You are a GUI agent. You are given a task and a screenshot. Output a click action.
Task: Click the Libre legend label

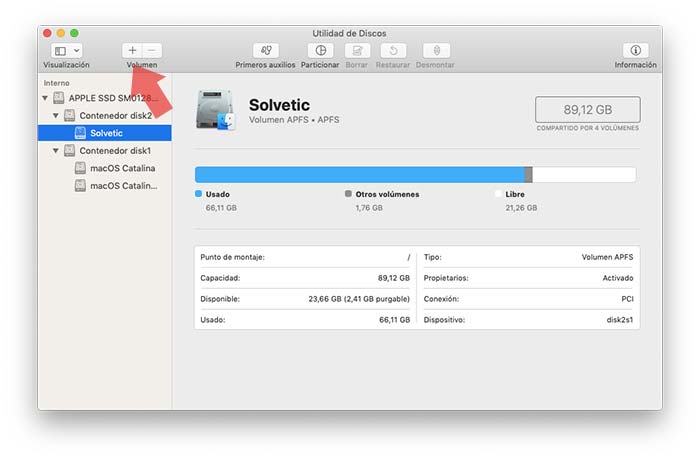(x=515, y=194)
